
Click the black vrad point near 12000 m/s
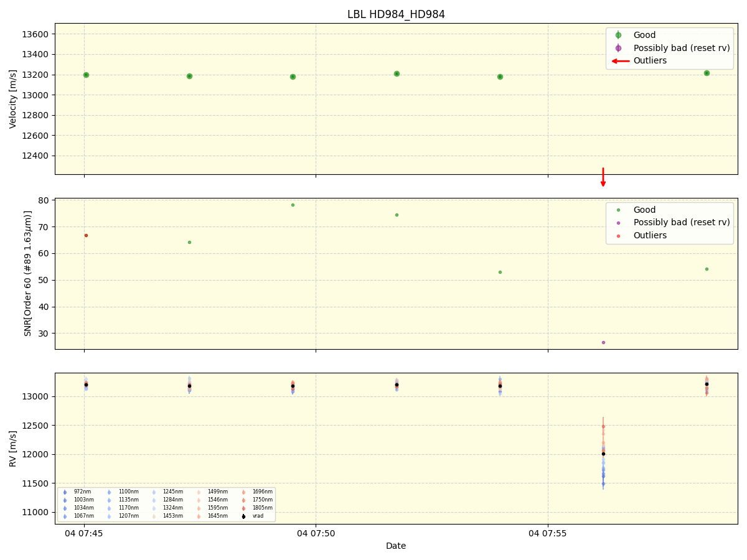(603, 454)
